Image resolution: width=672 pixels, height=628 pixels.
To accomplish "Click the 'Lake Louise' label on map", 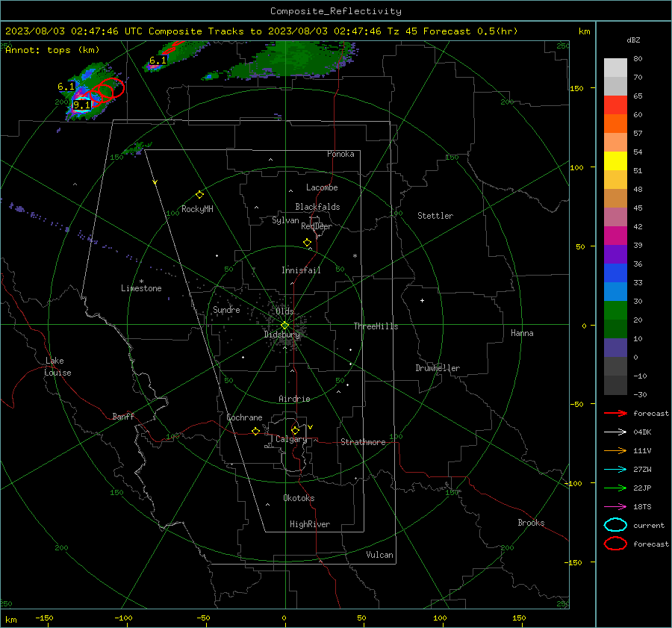I will click(57, 367).
